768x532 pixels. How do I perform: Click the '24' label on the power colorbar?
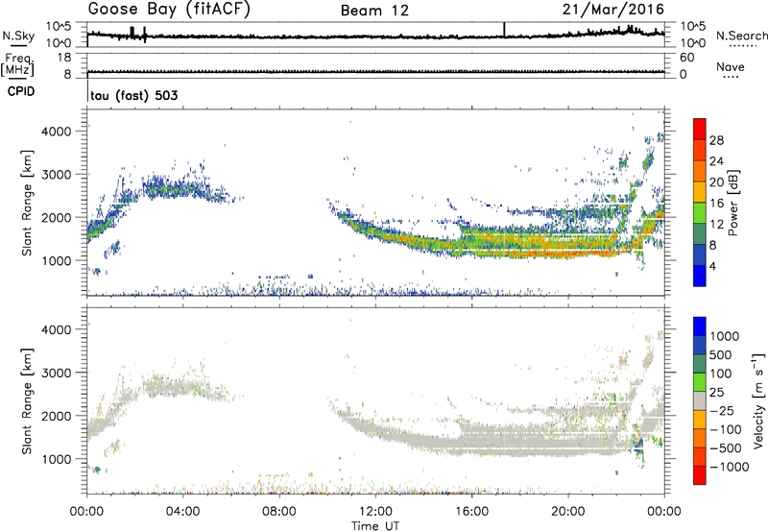pos(716,161)
